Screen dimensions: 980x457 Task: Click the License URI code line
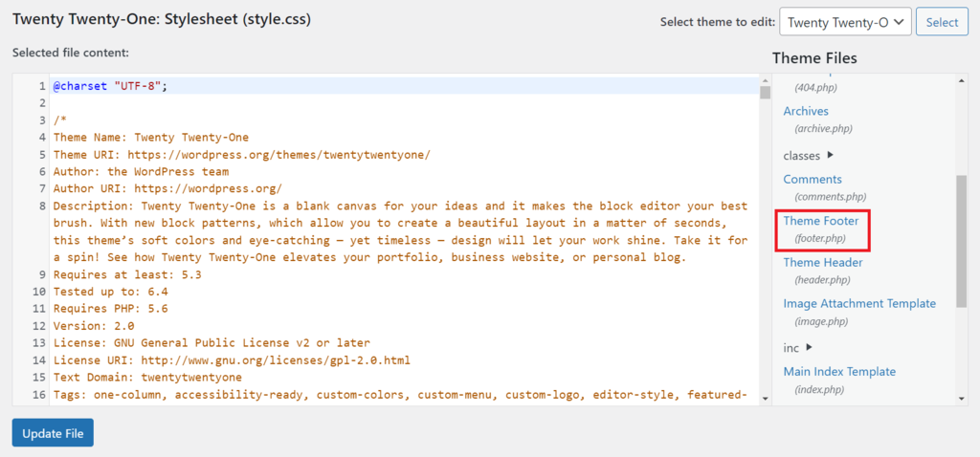pyautogui.click(x=232, y=360)
